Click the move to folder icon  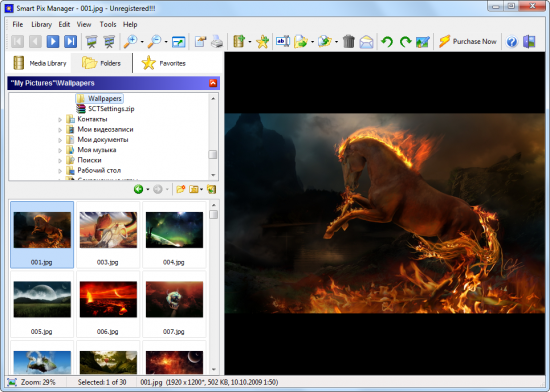pos(324,41)
